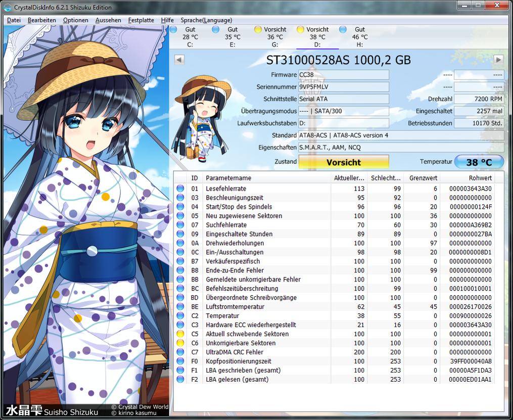
Task: Click blue status icon for Start/Stop des Spindels
Action: [x=180, y=207]
